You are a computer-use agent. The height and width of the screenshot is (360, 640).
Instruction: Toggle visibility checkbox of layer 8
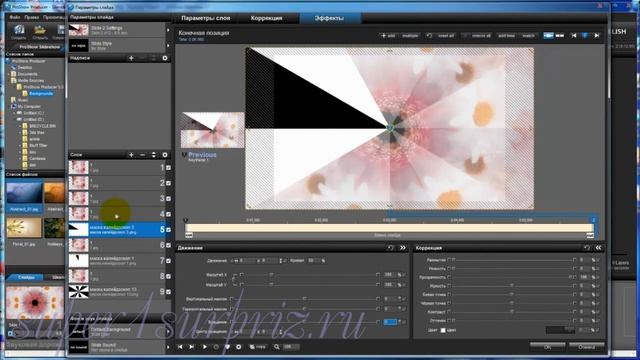click(x=168, y=276)
